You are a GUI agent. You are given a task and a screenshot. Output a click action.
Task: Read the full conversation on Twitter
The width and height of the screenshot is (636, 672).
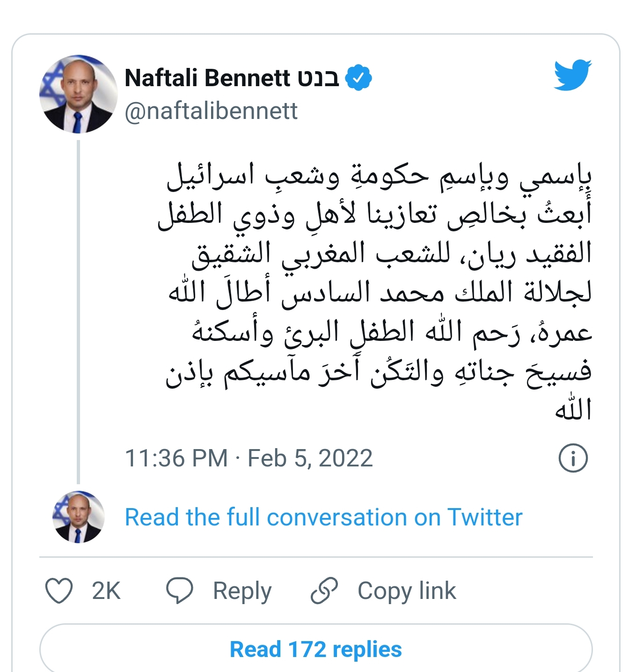point(323,517)
